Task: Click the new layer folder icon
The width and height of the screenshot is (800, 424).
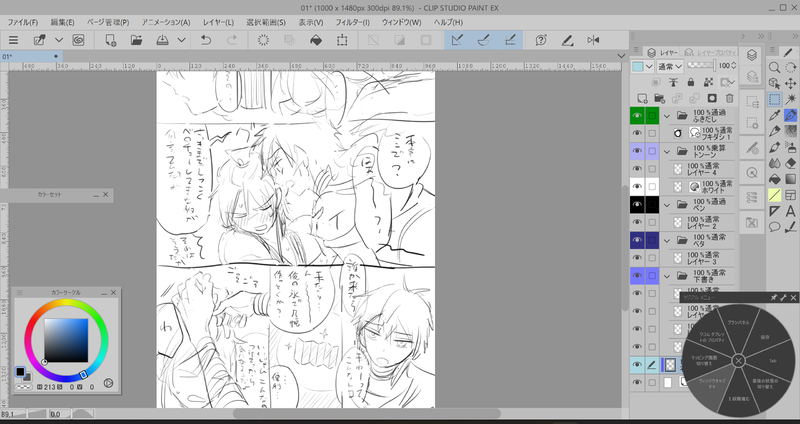Action: (x=660, y=98)
